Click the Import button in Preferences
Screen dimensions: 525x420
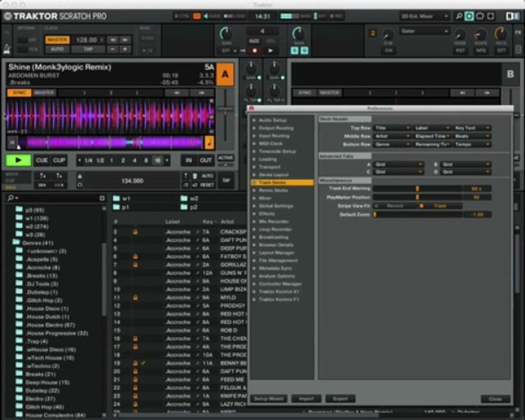[x=306, y=398]
